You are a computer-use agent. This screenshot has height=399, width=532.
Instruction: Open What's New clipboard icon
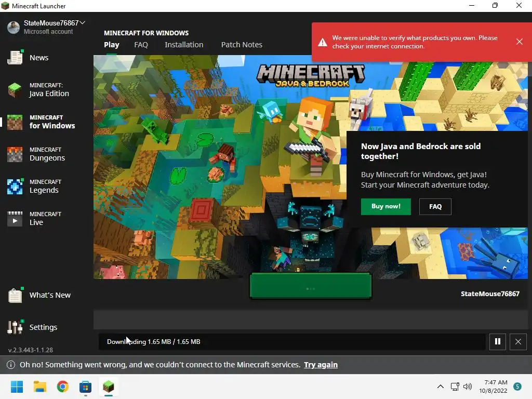click(x=15, y=295)
